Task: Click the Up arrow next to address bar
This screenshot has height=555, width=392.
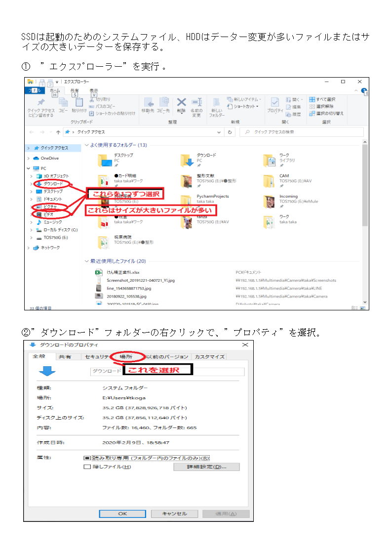Action: pyautogui.click(x=58, y=132)
